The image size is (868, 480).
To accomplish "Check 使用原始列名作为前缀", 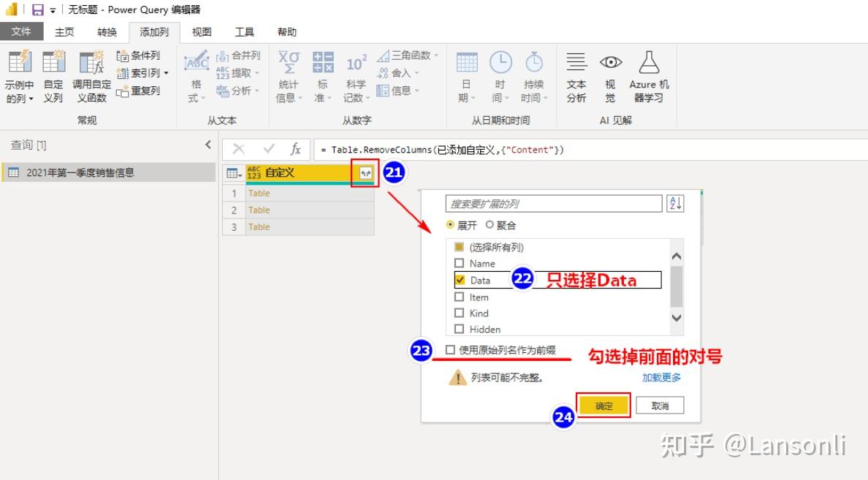I will point(449,351).
